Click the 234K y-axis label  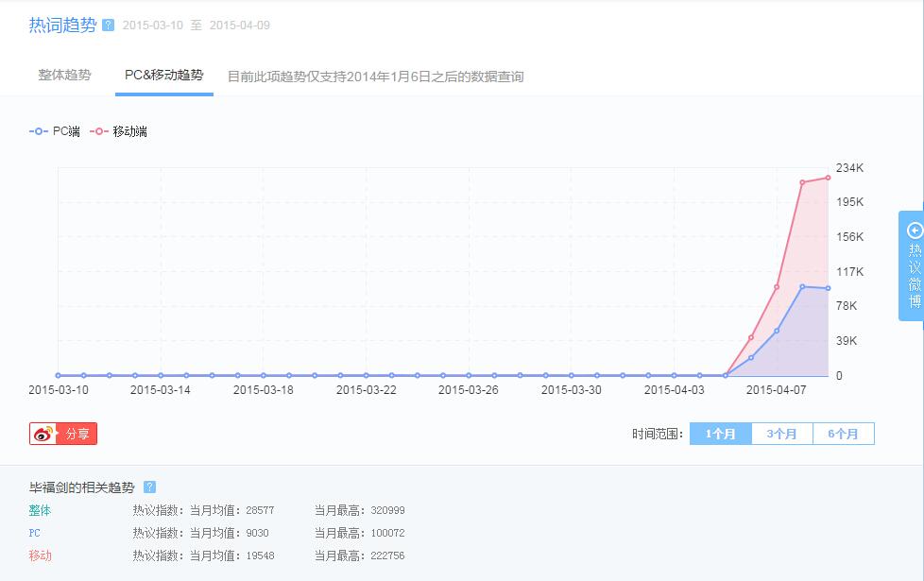[x=849, y=168]
